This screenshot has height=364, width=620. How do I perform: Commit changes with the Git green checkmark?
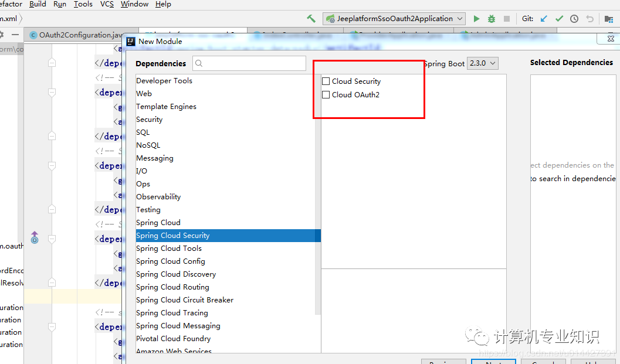click(x=559, y=19)
